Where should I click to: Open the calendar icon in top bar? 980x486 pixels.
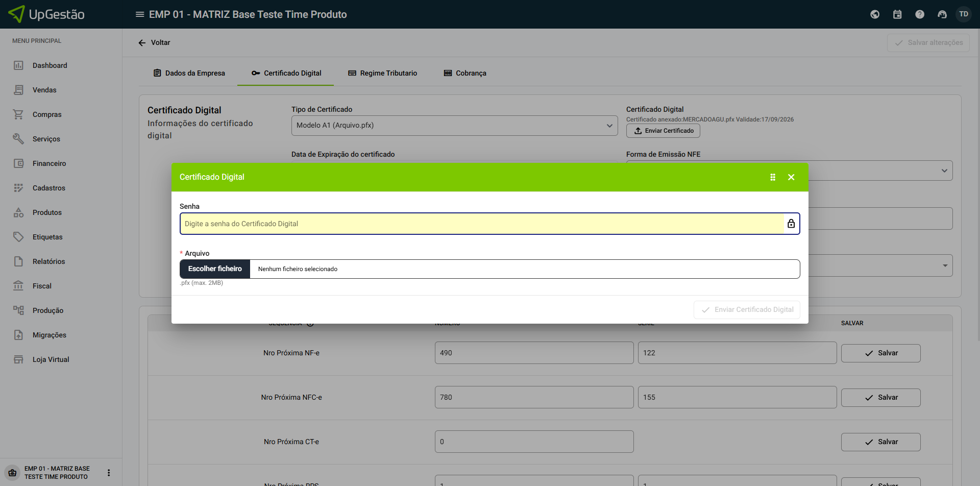click(897, 14)
